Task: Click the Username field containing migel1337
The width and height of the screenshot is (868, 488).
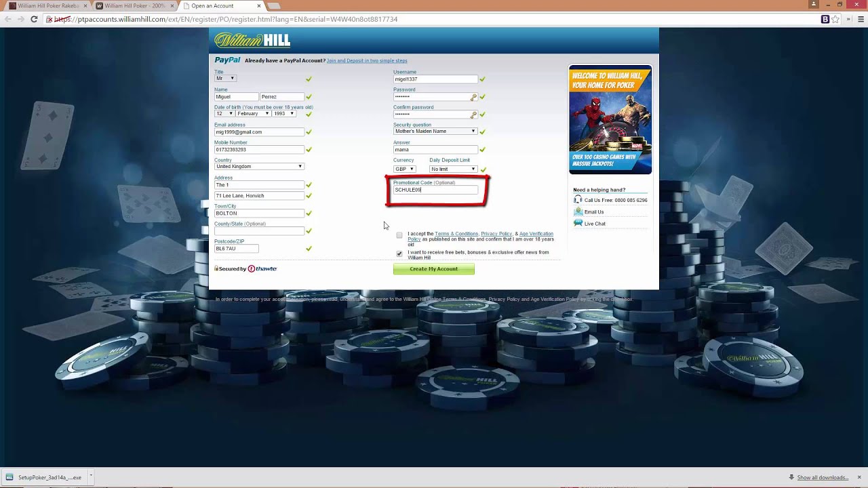Action: pos(435,79)
